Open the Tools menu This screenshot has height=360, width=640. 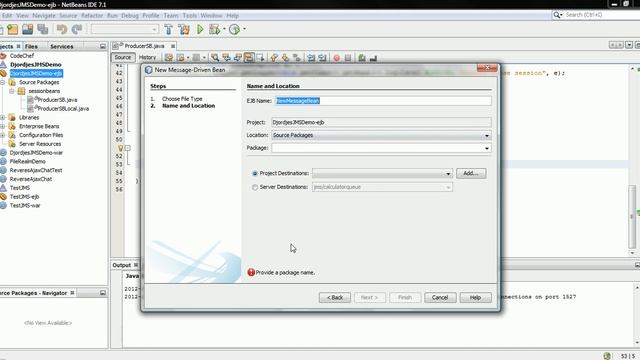(x=190, y=16)
